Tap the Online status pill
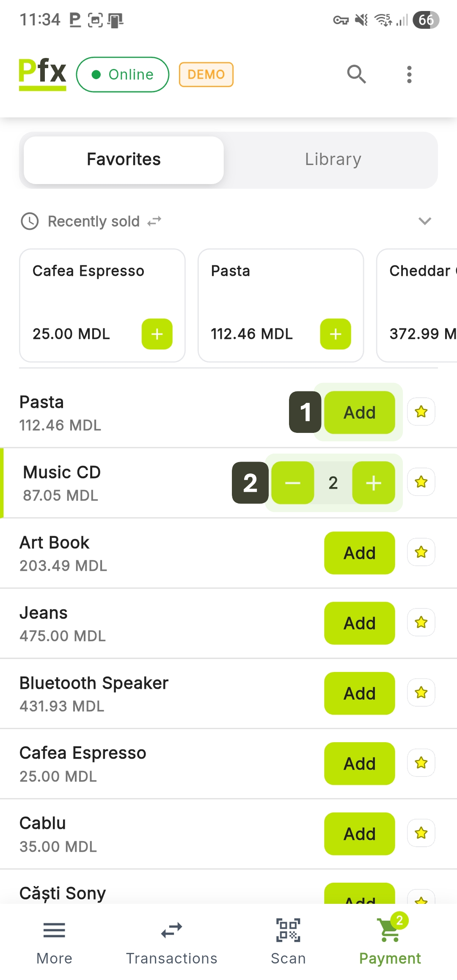This screenshot has width=457, height=980. [x=123, y=74]
